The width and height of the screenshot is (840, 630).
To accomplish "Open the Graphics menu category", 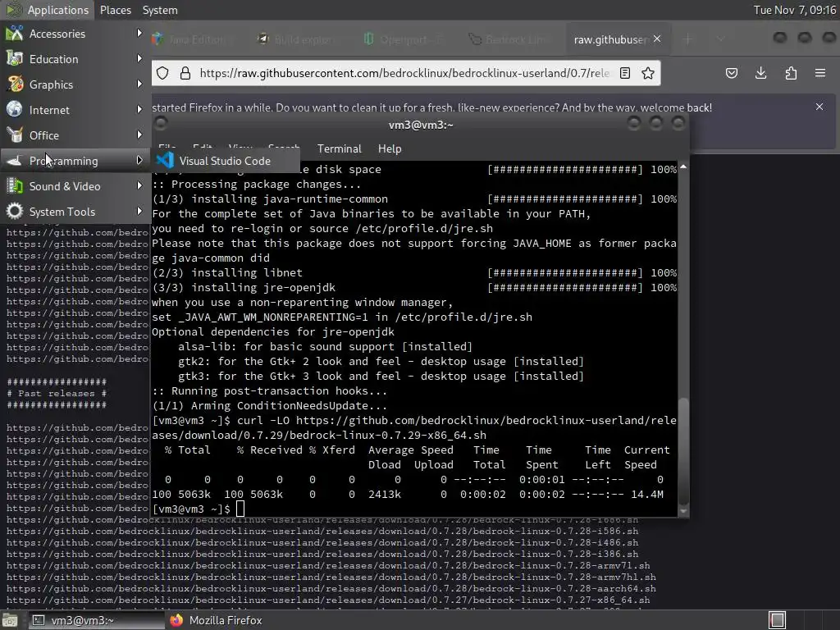I will click(75, 84).
